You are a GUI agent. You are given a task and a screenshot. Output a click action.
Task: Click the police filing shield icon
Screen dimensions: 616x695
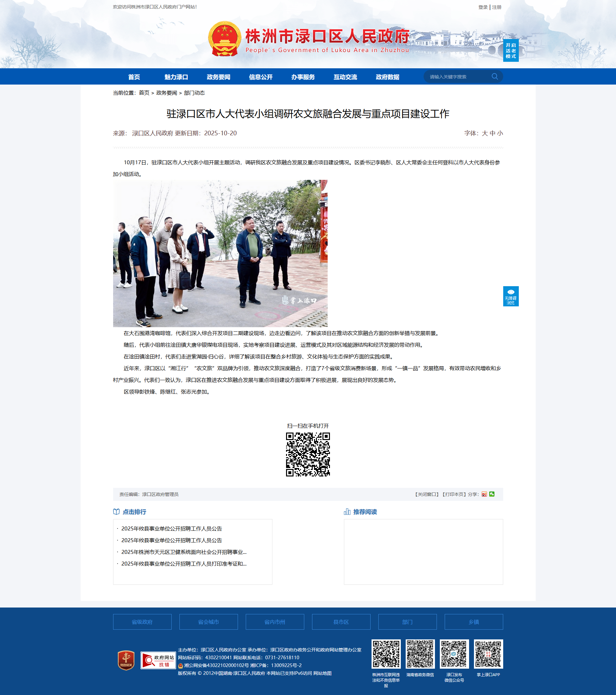[x=180, y=665]
